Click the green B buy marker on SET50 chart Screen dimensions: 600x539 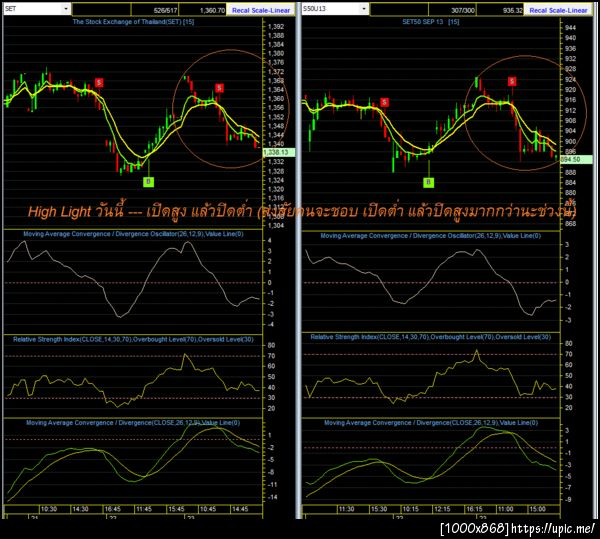429,182
